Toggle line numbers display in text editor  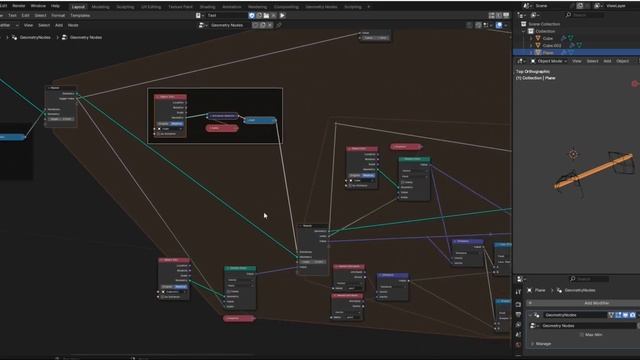tap(492, 16)
